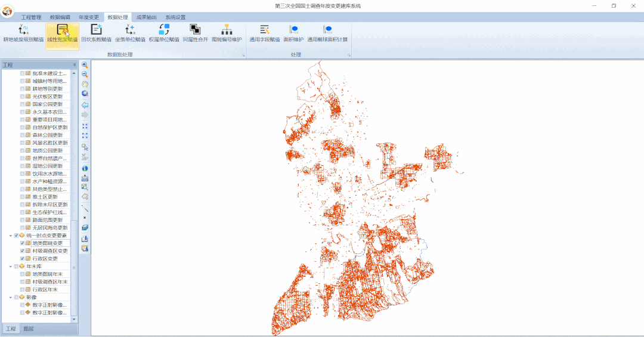Click tree panel scroll-up arrow
Image resolution: width=644 pixels, height=337 pixels.
point(74,73)
